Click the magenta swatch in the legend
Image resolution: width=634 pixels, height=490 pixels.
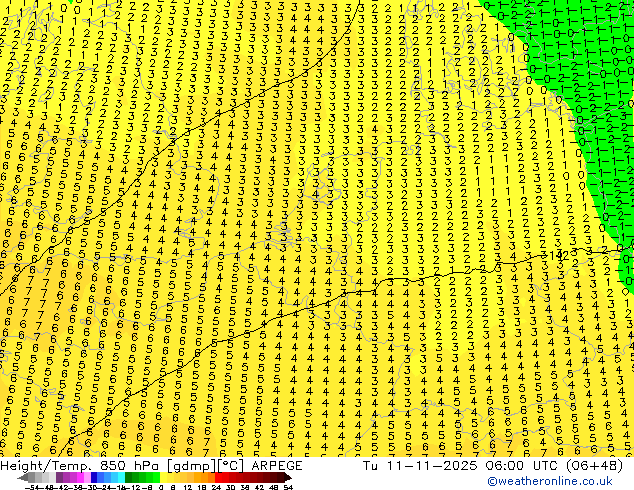[x=80, y=478]
